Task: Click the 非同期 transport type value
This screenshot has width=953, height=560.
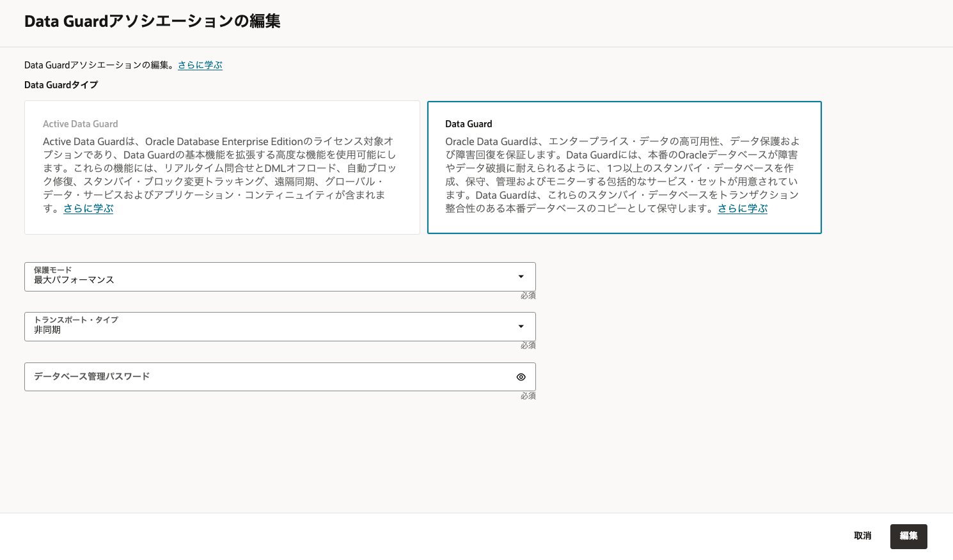Action: click(x=47, y=330)
